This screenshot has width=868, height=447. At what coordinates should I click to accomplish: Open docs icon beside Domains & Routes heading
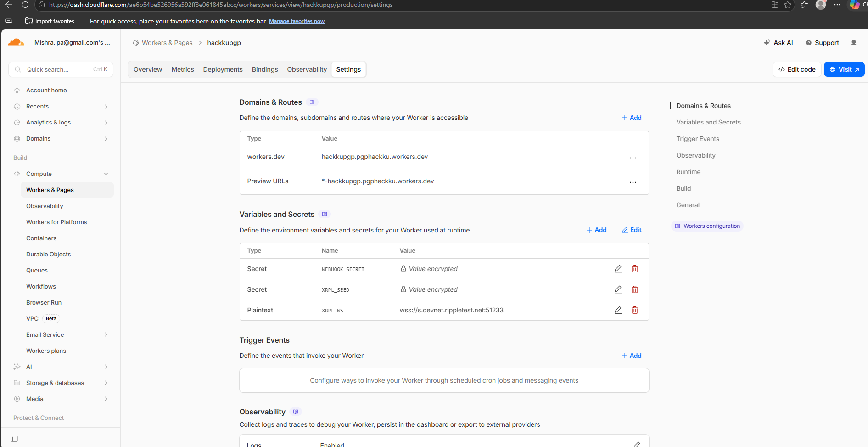(x=312, y=102)
